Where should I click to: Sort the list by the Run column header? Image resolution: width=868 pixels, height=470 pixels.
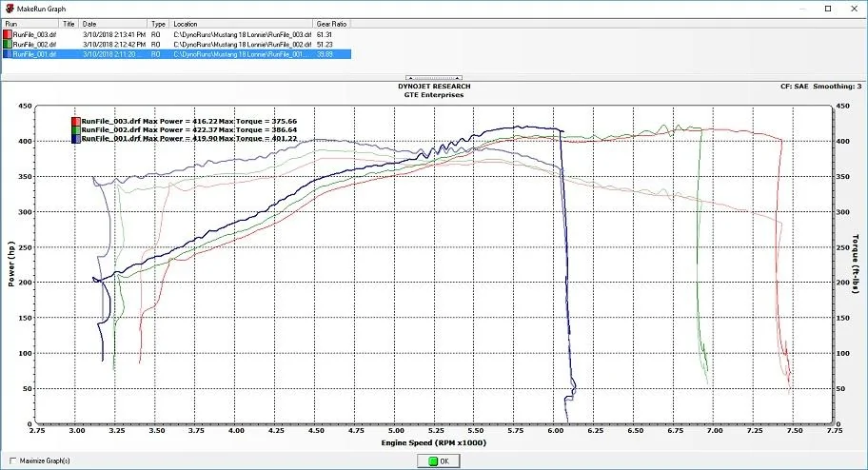30,24
